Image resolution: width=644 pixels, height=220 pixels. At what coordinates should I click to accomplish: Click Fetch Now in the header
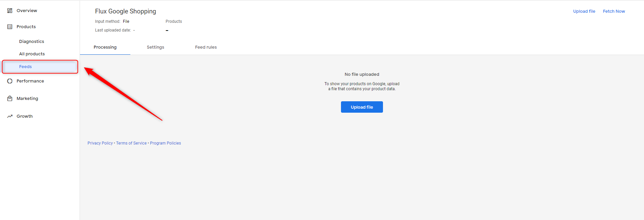coord(614,11)
